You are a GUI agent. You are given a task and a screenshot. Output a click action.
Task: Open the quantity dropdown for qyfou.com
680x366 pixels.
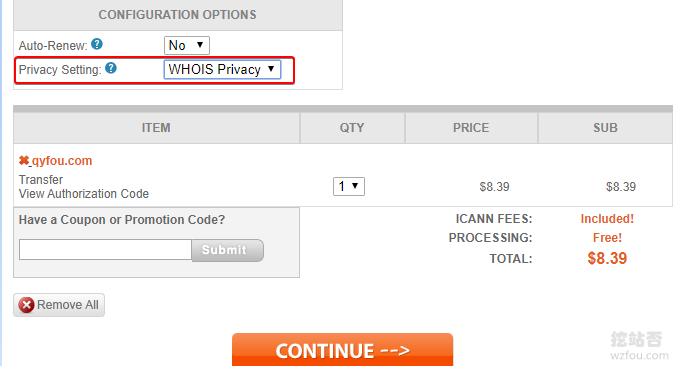349,186
